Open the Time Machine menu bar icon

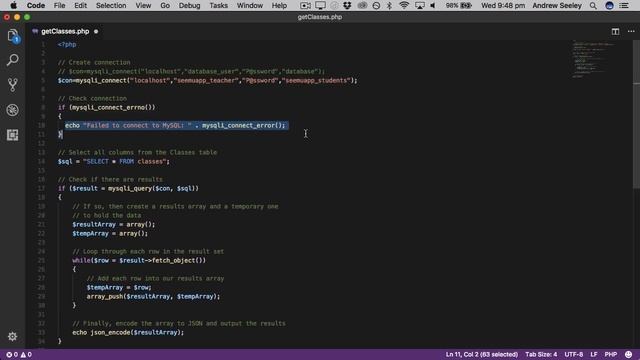376,6
